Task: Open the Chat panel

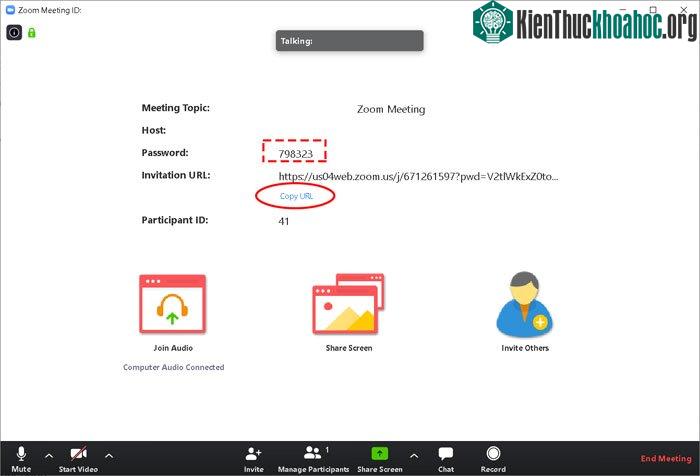Action: click(x=446, y=459)
